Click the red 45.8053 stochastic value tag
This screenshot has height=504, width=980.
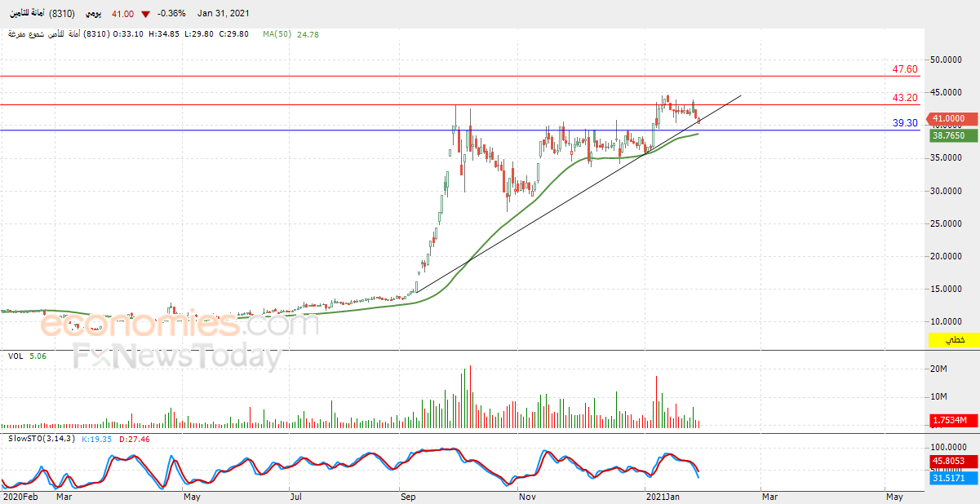click(x=952, y=460)
